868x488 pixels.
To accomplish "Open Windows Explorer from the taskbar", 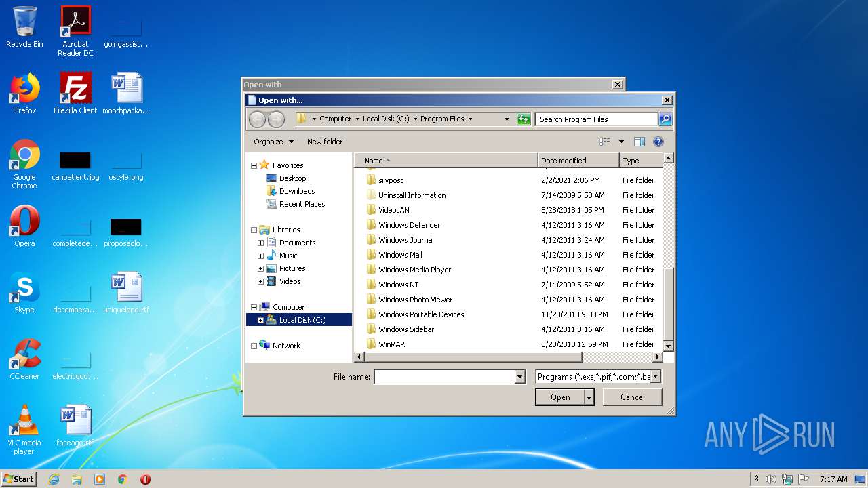I will click(77, 479).
